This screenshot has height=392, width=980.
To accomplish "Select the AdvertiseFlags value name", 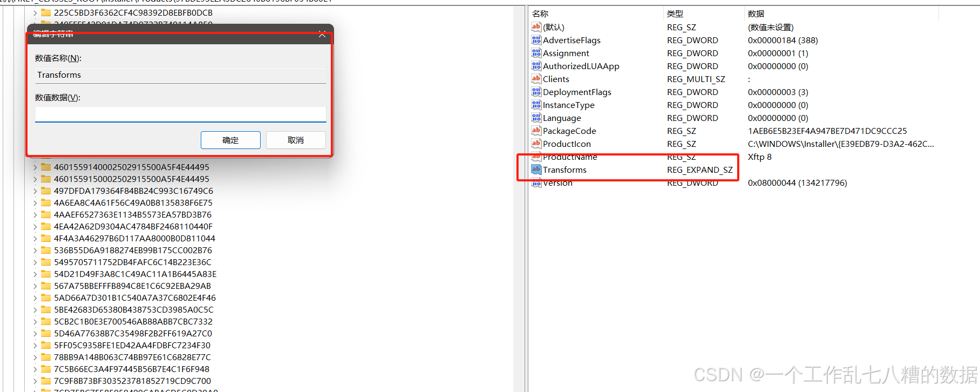I will tap(571, 40).
